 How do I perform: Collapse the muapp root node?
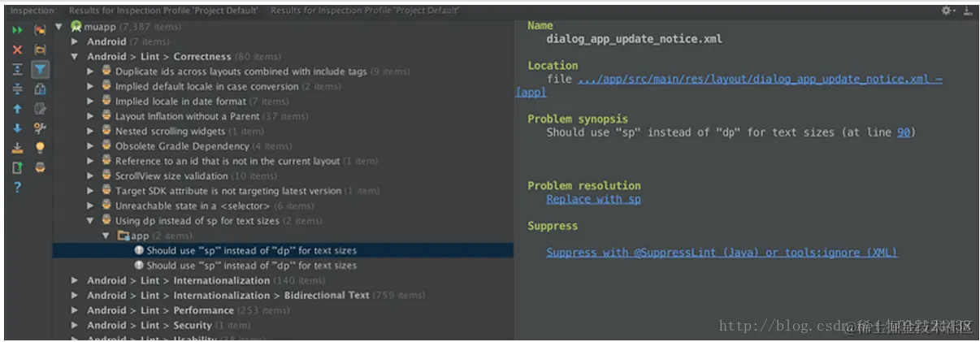(x=59, y=27)
